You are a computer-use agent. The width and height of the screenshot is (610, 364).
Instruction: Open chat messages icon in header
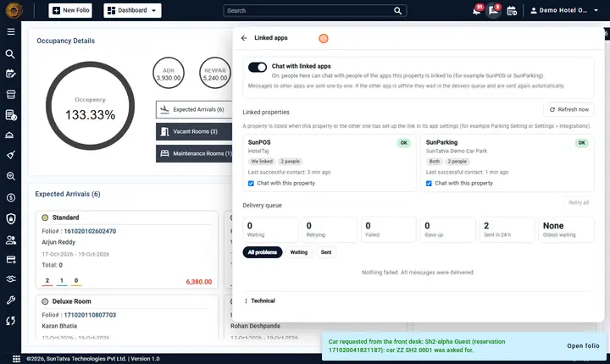494,10
